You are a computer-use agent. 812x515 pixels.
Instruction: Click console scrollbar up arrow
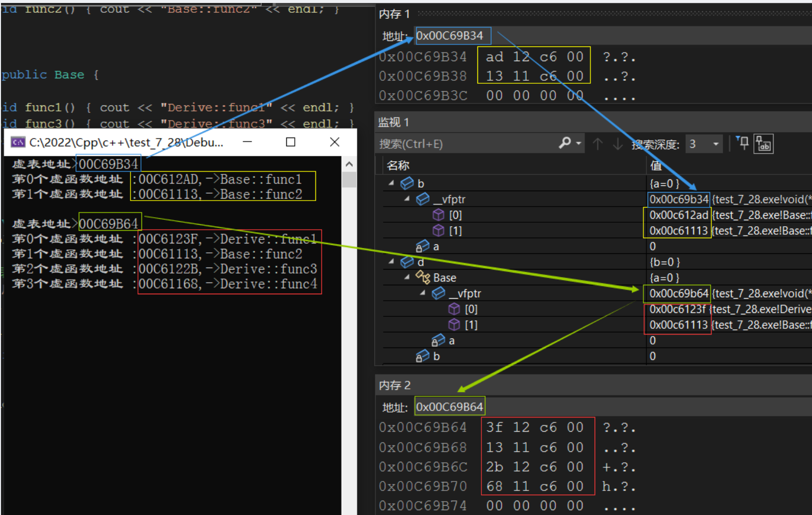coord(349,164)
